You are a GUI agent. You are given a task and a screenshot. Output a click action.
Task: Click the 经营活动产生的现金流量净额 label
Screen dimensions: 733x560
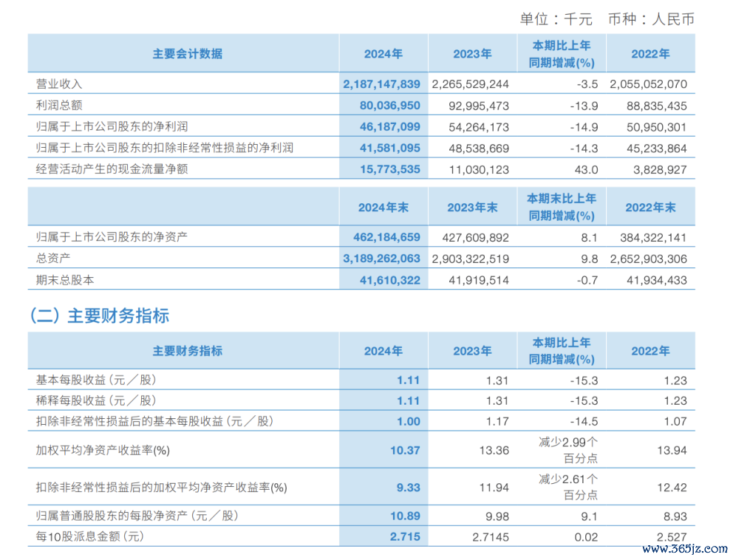point(112,169)
